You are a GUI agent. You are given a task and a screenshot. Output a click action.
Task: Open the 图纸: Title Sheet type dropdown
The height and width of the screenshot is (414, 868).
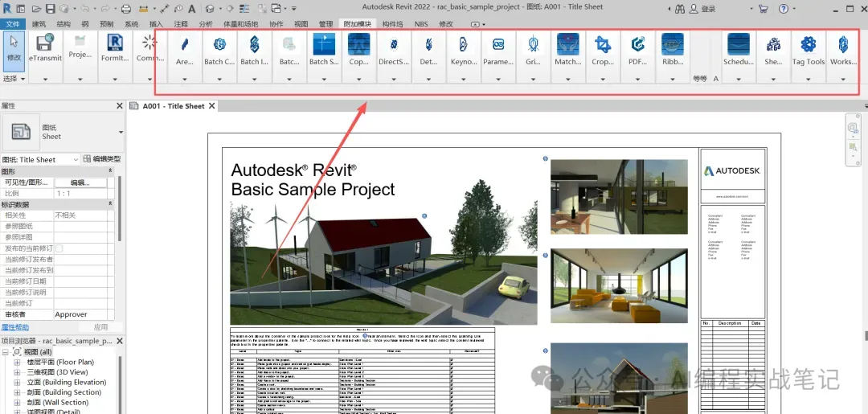pos(76,159)
